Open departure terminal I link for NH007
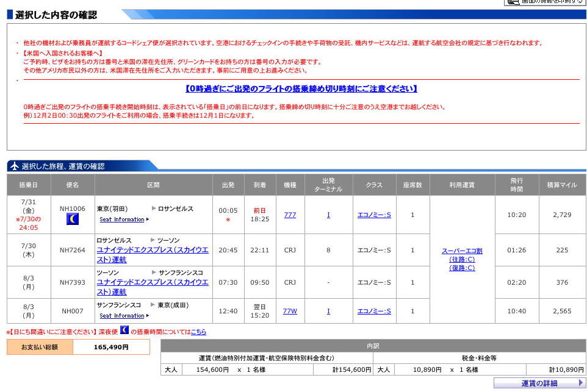This screenshot has width=587, height=392. pos(328,311)
